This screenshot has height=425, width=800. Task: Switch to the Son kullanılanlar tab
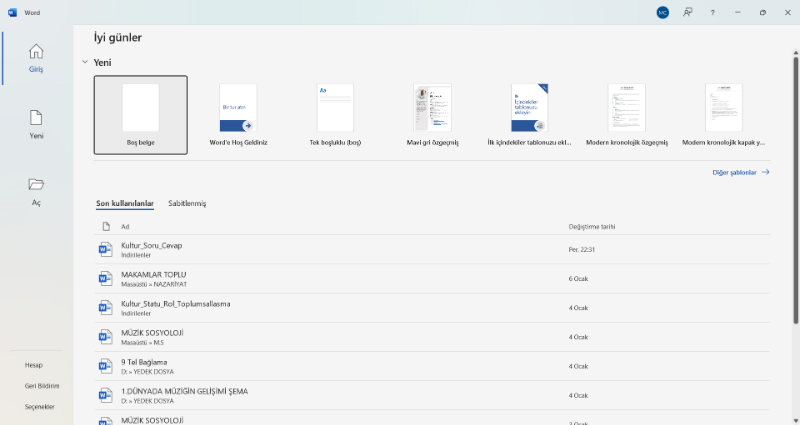tap(125, 203)
